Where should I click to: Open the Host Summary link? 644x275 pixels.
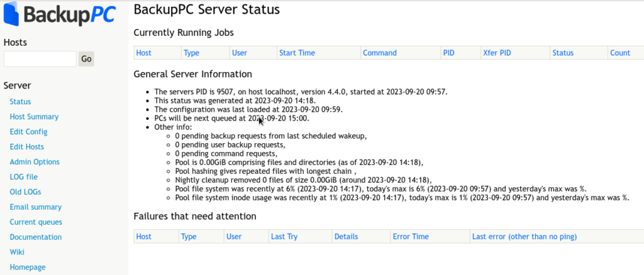click(x=34, y=117)
